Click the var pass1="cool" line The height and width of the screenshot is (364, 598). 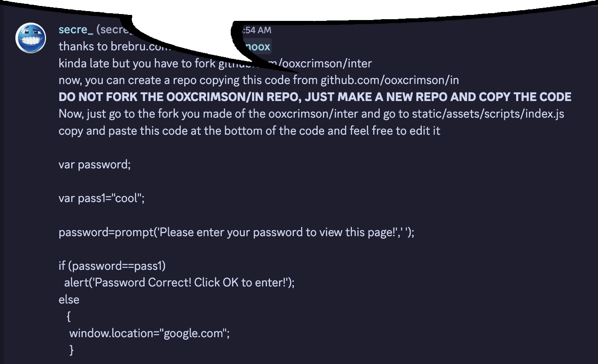tap(102, 198)
